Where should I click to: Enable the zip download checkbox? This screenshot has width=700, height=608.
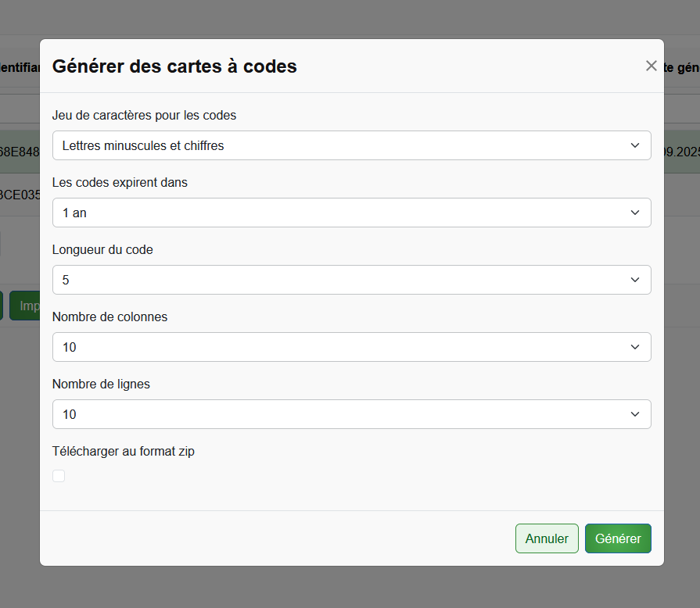pyautogui.click(x=59, y=476)
